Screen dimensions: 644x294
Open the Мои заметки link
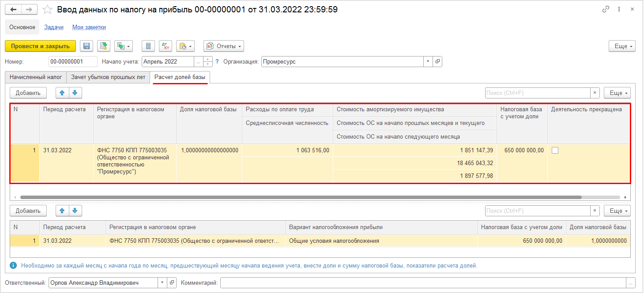point(89,27)
